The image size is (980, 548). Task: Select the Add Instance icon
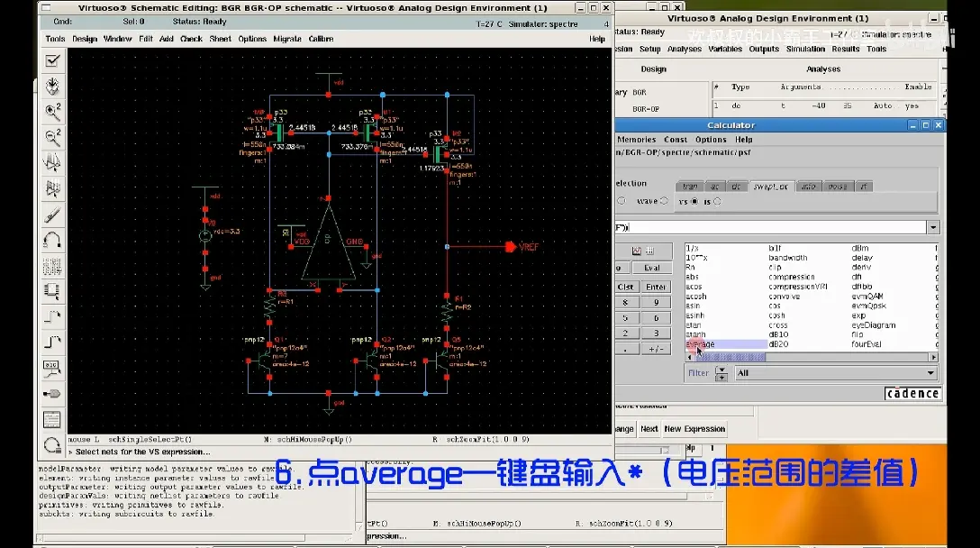pos(52,291)
